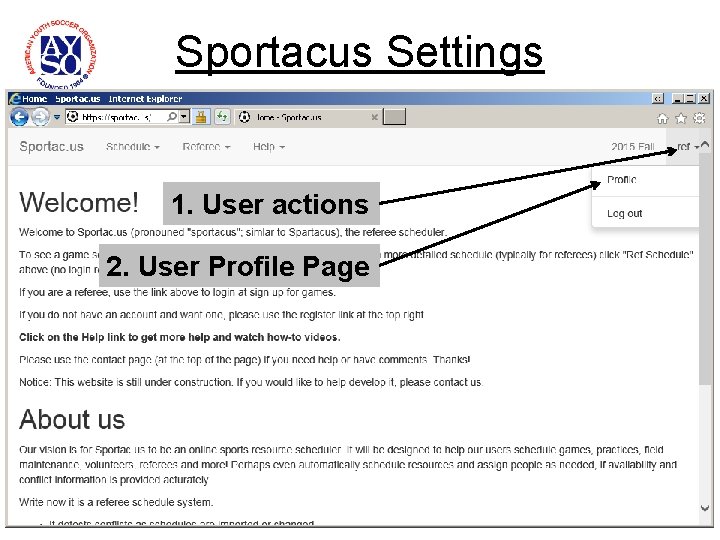This screenshot has width=720, height=540.
Task: Click the browser Home house icon
Action: (663, 119)
